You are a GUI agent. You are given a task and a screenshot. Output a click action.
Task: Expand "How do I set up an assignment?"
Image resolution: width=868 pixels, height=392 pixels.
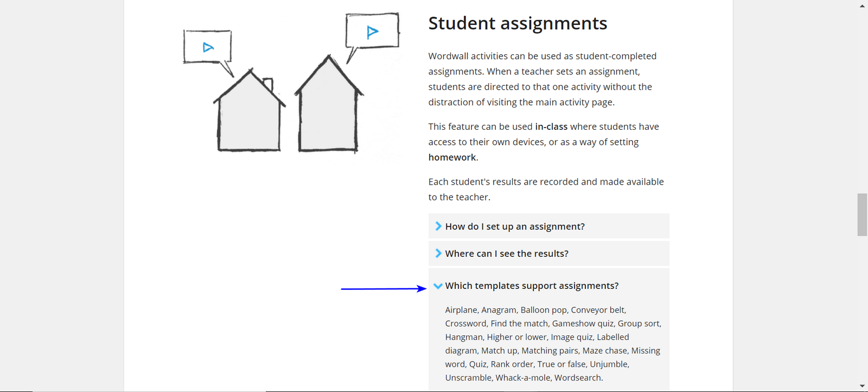click(x=548, y=226)
